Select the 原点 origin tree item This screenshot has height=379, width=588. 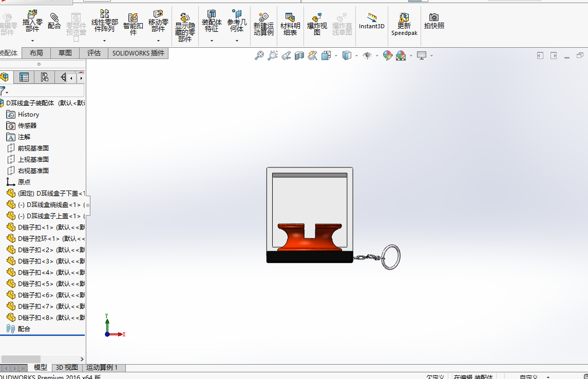[x=18, y=182]
